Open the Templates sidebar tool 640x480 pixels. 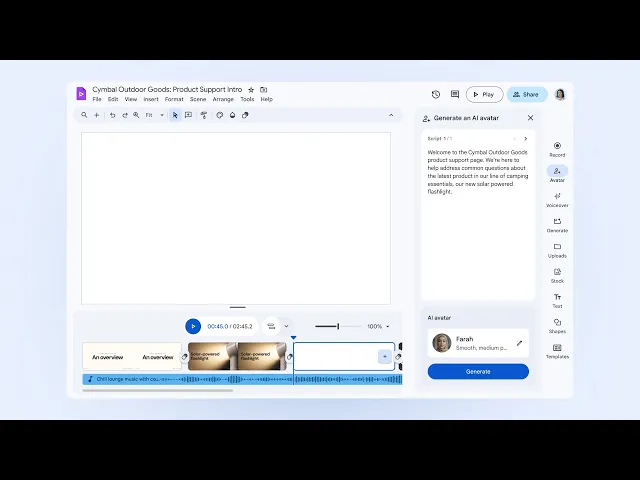click(557, 351)
